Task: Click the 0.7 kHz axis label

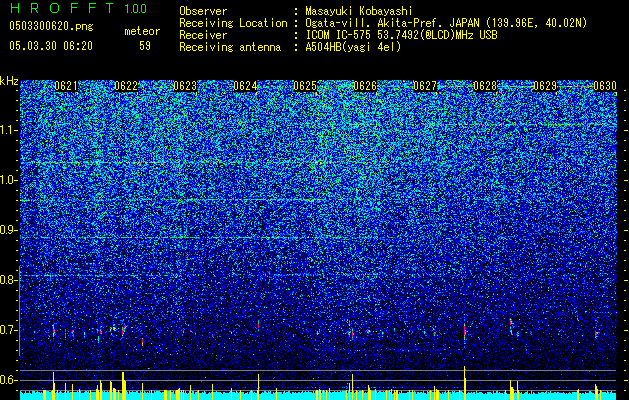Action: pos(8,330)
